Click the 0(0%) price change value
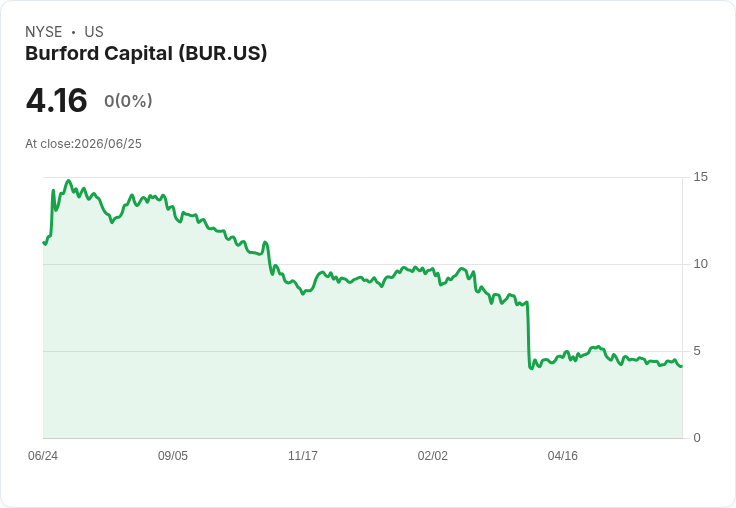This screenshot has width=736, height=508. (x=128, y=101)
